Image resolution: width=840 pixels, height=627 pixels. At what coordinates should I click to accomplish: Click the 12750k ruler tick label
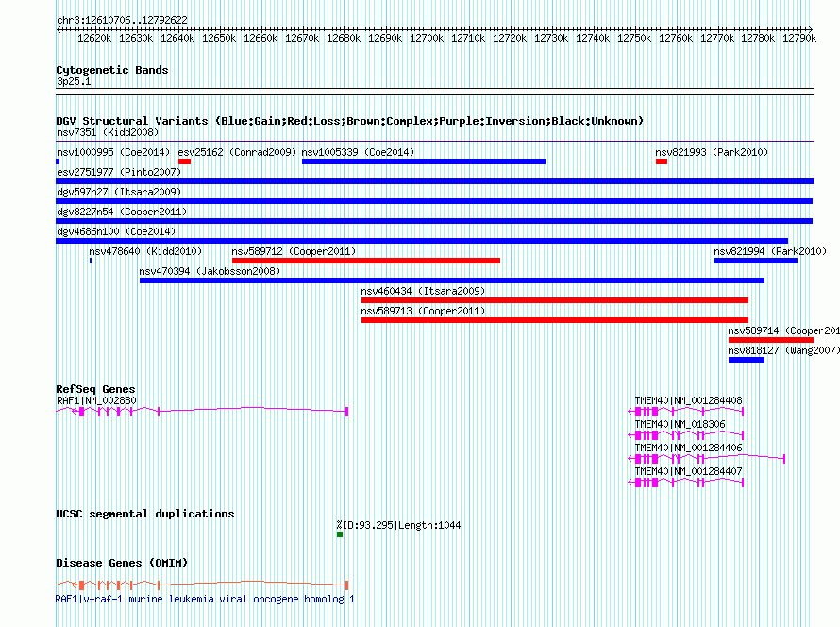click(x=634, y=38)
